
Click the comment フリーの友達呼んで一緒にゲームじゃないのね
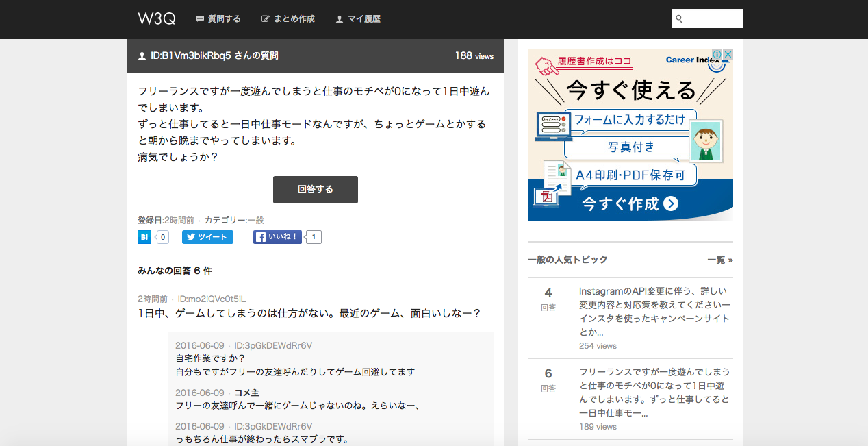point(297,406)
